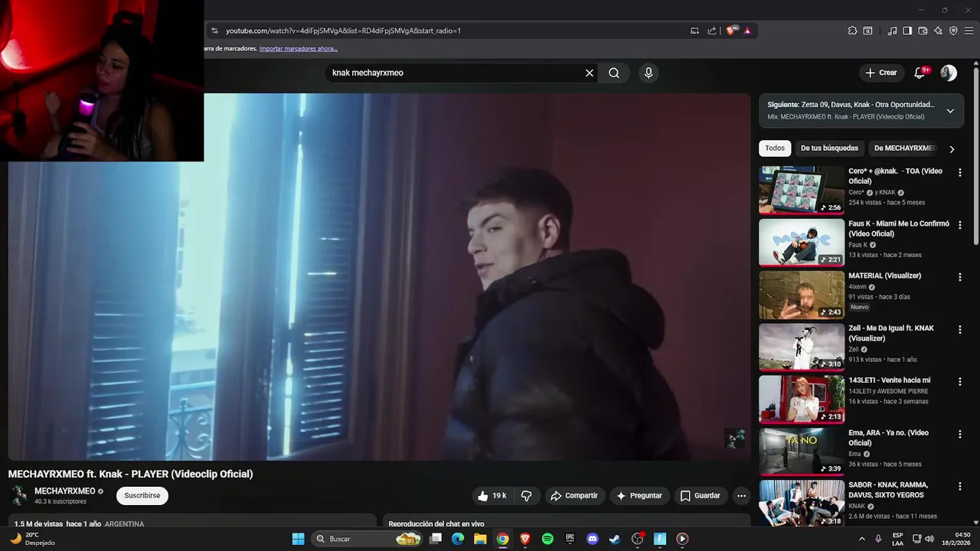Like the video with 19 k likes
The width and height of the screenshot is (980, 551).
tap(492, 496)
